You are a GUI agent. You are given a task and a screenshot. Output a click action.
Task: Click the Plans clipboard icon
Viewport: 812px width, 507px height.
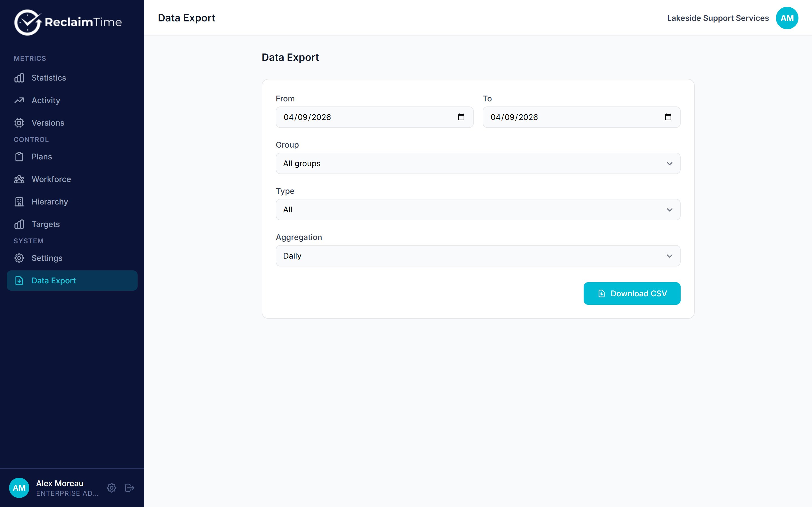click(x=19, y=157)
